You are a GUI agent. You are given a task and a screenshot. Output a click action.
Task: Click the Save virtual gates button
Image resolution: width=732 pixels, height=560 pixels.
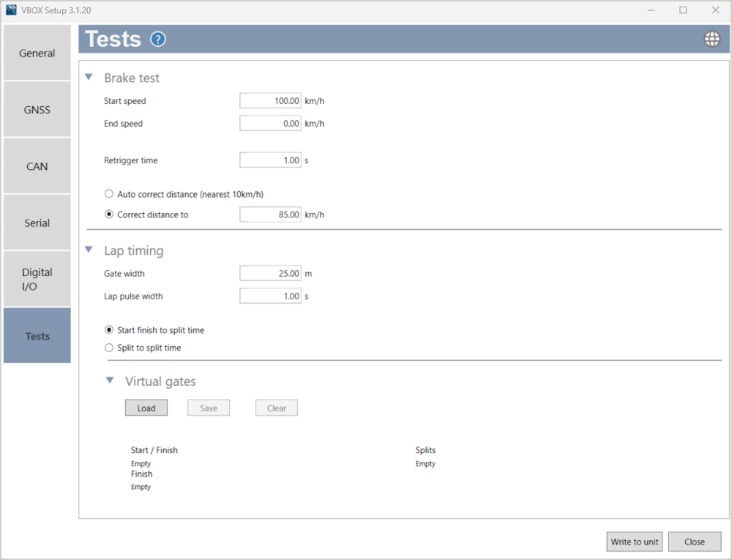point(209,408)
